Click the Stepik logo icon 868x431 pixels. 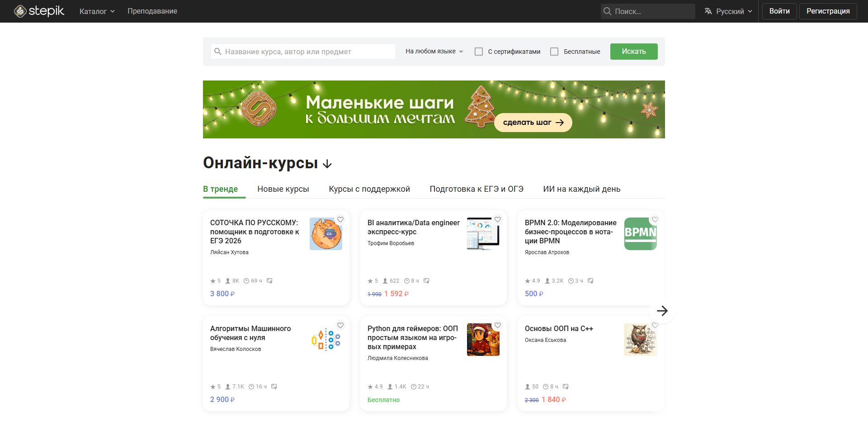coord(20,11)
